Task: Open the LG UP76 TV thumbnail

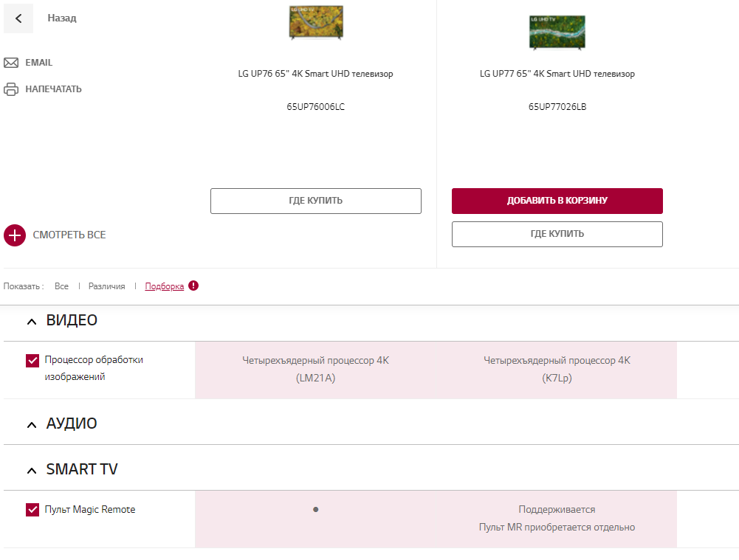Action: tap(316, 22)
